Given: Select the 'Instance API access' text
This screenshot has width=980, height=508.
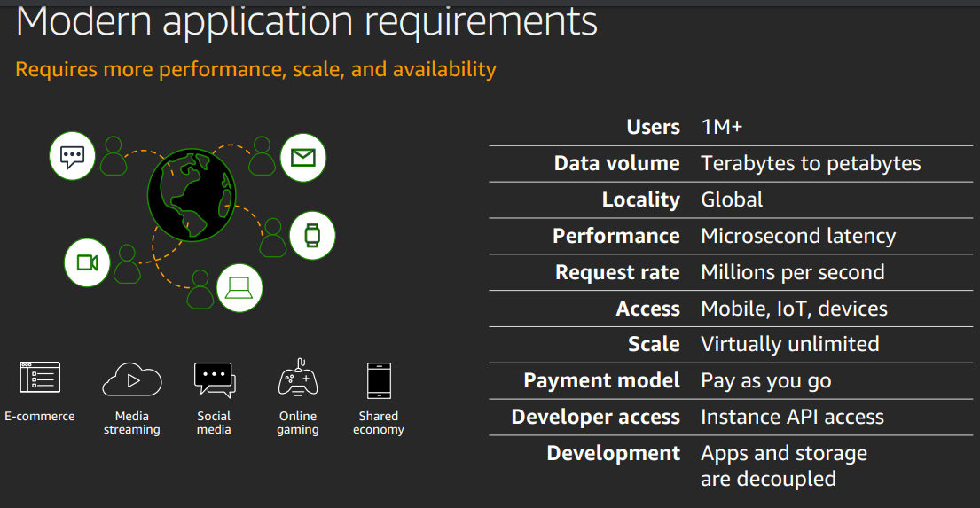Looking at the screenshot, I should [792, 417].
